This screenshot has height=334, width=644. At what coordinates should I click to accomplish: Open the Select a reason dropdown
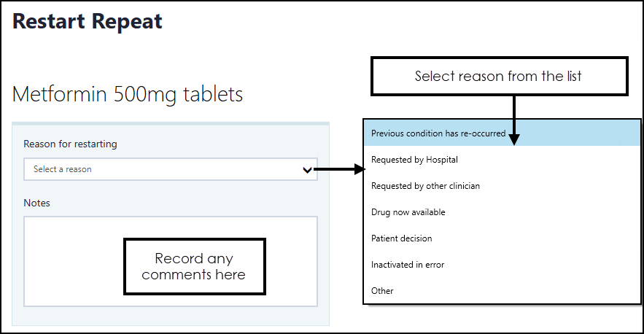pyautogui.click(x=160, y=169)
